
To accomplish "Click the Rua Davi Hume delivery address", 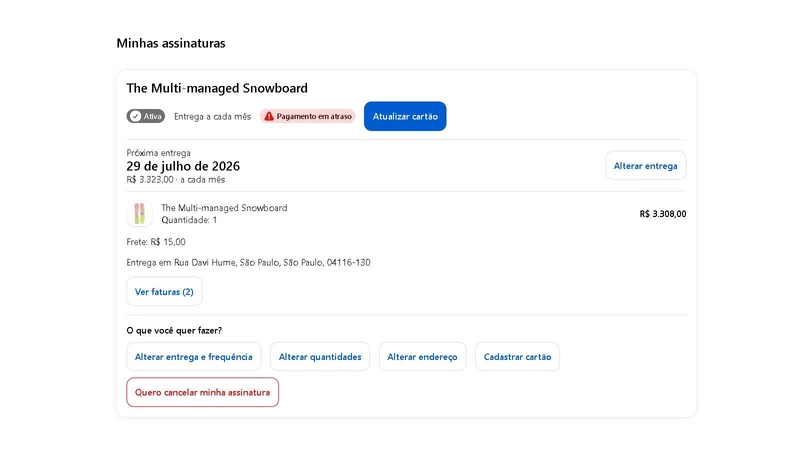I will pos(248,262).
